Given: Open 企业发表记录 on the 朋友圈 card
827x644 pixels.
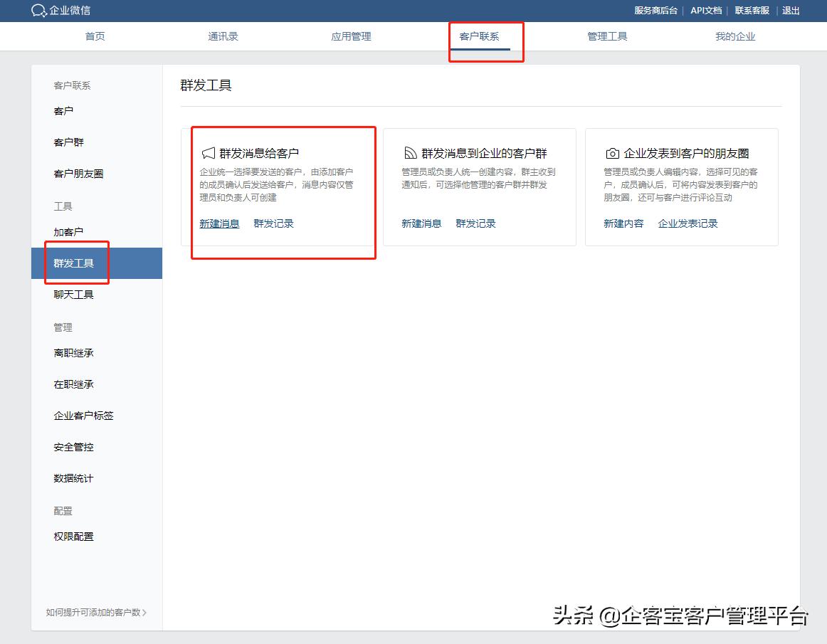Looking at the screenshot, I should coord(688,223).
